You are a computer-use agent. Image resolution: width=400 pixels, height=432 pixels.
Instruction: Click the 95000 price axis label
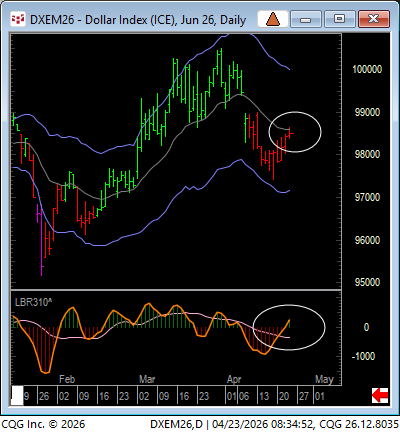pos(367,283)
